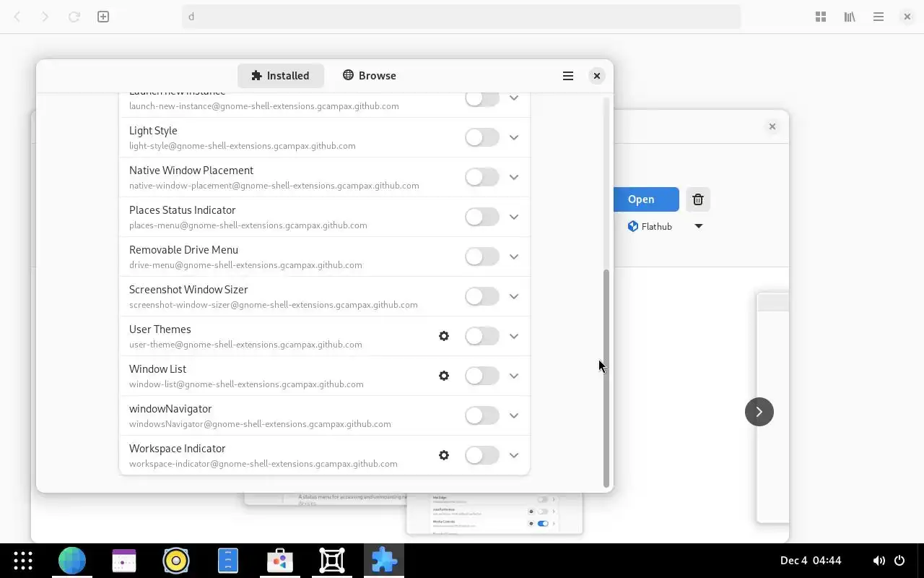
Task: Turn on the Window List extension
Action: click(482, 376)
